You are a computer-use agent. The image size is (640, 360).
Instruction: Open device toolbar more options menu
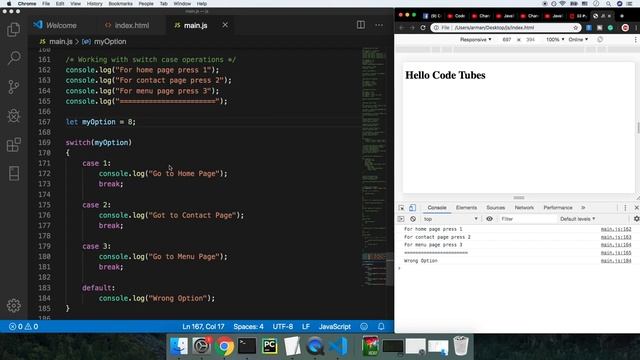636,40
